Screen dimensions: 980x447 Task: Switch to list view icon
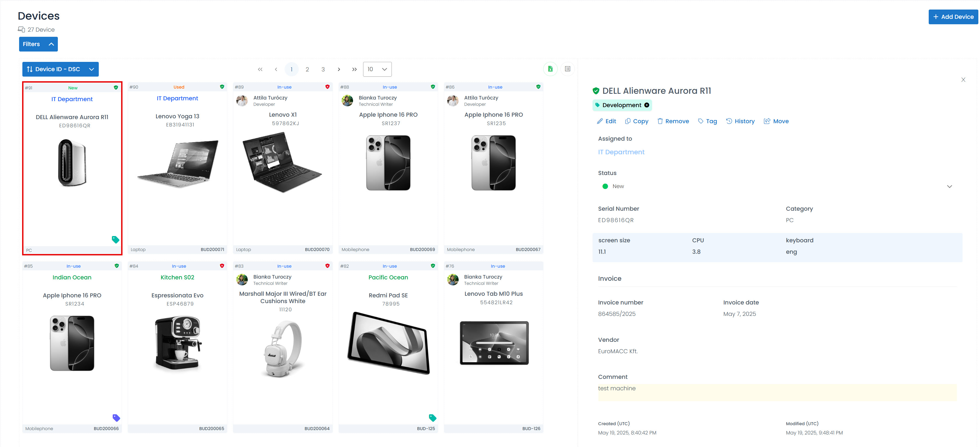point(567,69)
